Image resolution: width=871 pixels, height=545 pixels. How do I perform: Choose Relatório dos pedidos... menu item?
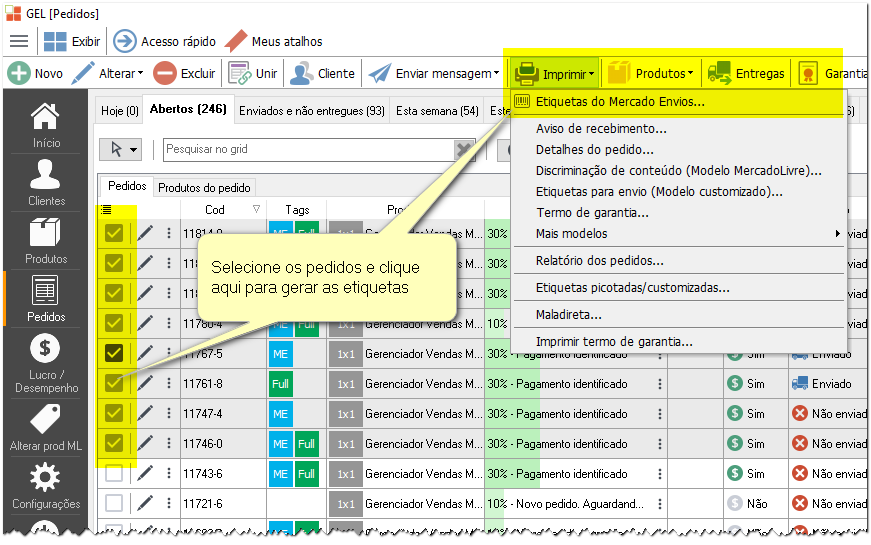(599, 261)
